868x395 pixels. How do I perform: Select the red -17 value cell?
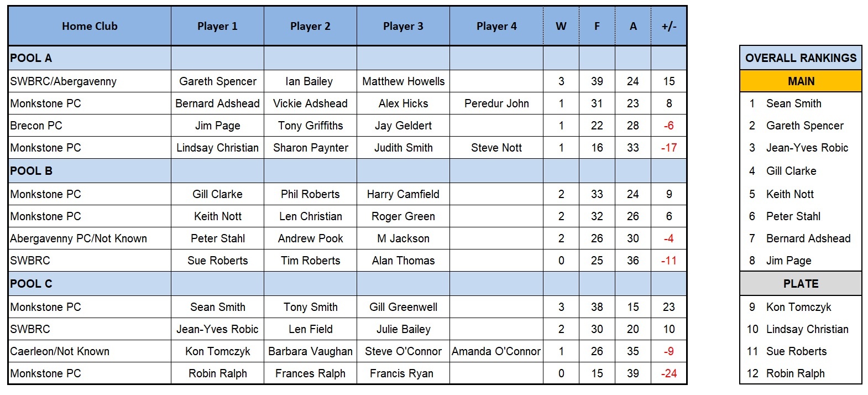pyautogui.click(x=669, y=148)
